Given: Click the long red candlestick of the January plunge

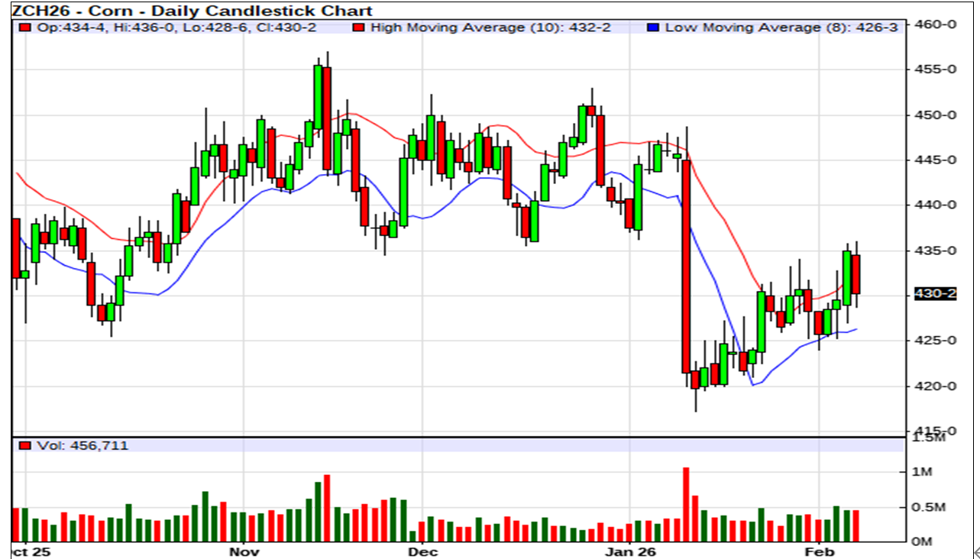Looking at the screenshot, I should (686, 267).
